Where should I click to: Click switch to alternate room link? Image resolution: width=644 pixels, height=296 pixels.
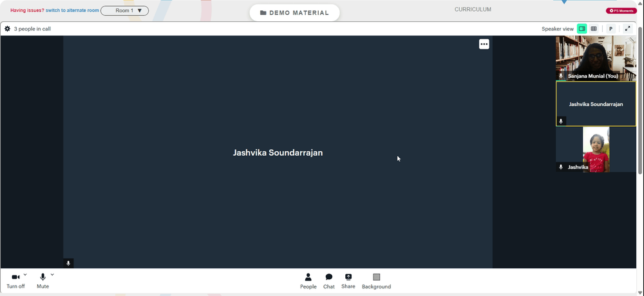pyautogui.click(x=72, y=10)
